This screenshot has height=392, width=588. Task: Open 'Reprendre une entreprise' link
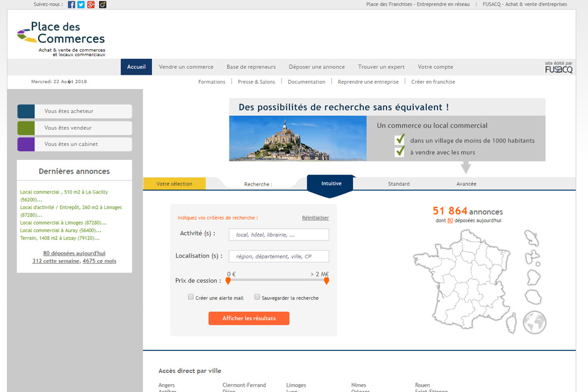pyautogui.click(x=368, y=82)
